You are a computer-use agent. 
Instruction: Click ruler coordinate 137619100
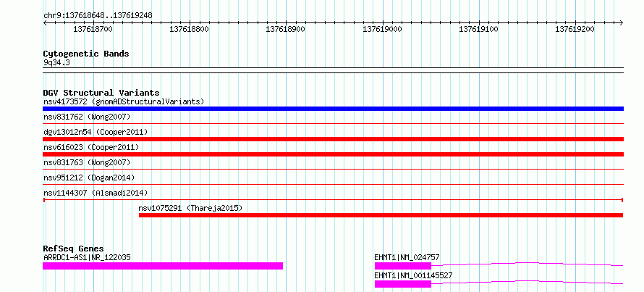coord(478,29)
